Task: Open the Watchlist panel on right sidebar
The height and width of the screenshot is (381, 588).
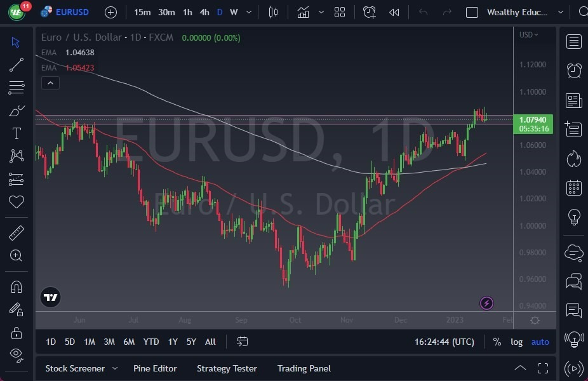Action: coord(573,41)
